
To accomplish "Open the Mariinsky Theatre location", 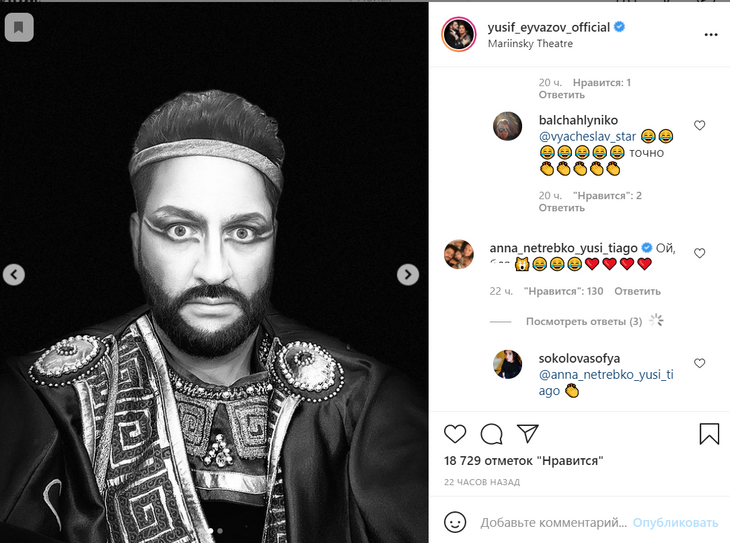I will (531, 45).
